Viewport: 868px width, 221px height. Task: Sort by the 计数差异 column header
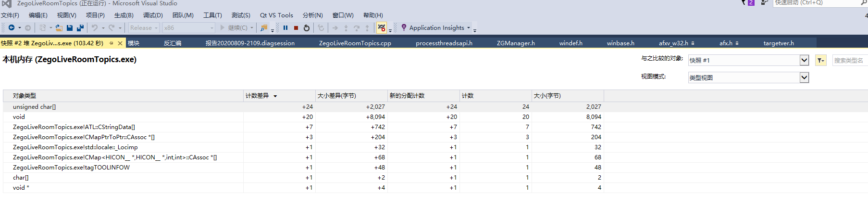(279, 96)
